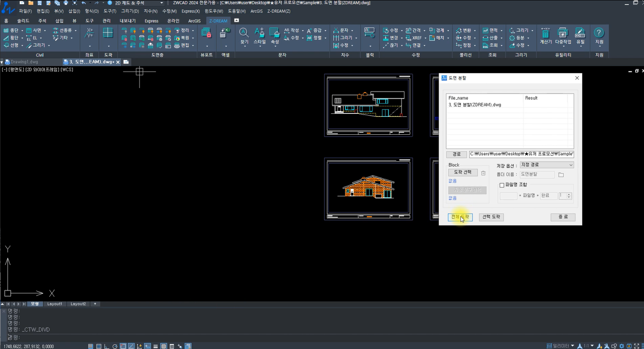Click the folder browse icon beside 폴더 이름
The image size is (644, 349).
(x=561, y=174)
